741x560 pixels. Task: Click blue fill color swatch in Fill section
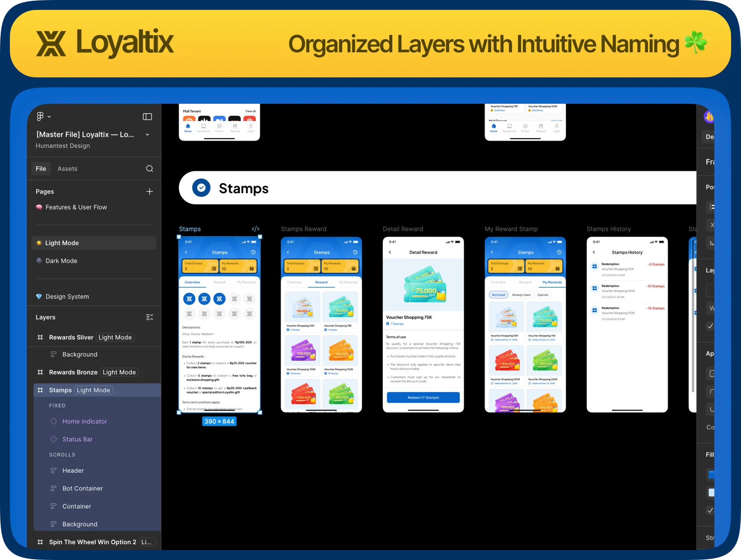[x=711, y=474]
